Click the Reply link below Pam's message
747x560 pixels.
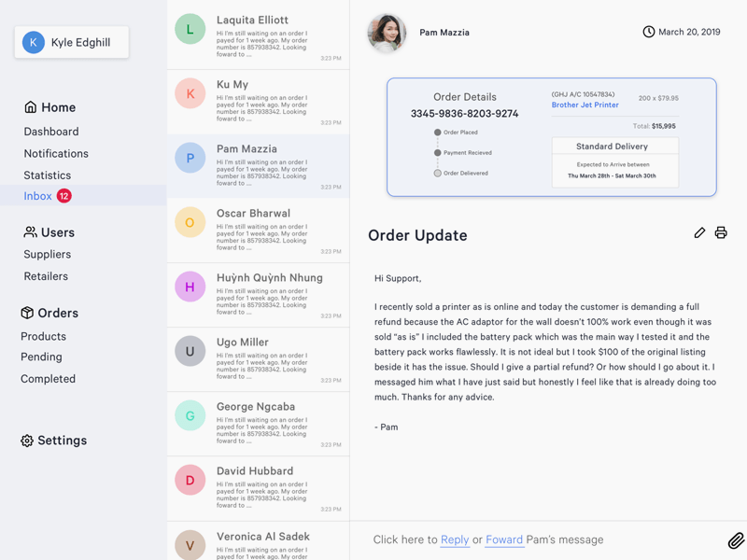pyautogui.click(x=455, y=539)
